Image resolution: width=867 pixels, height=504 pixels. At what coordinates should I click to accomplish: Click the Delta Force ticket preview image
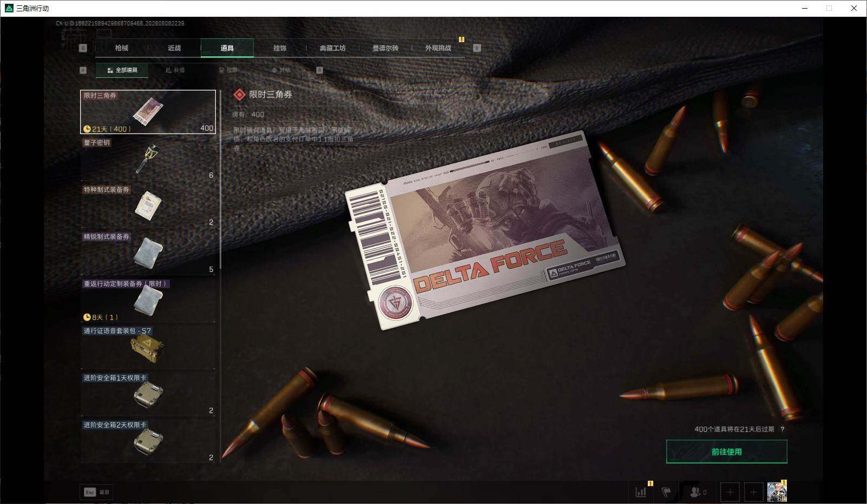pyautogui.click(x=485, y=230)
